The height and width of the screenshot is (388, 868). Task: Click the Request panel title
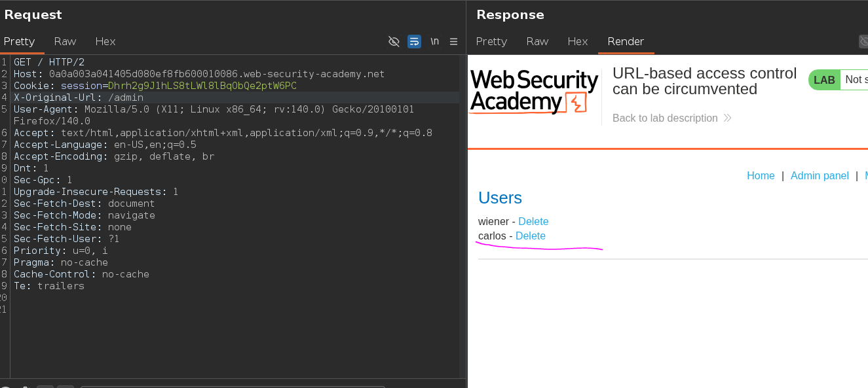point(33,14)
